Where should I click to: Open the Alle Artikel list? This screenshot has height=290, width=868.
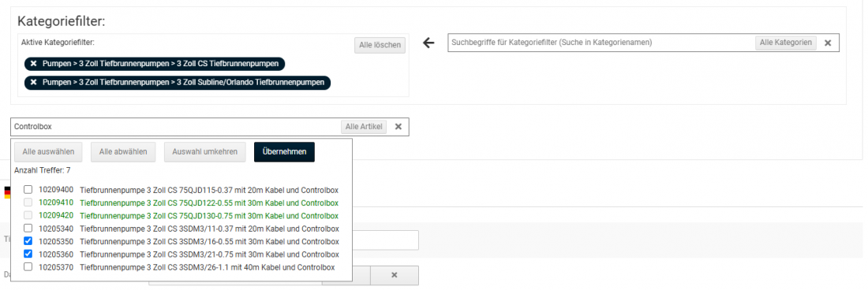tap(364, 127)
